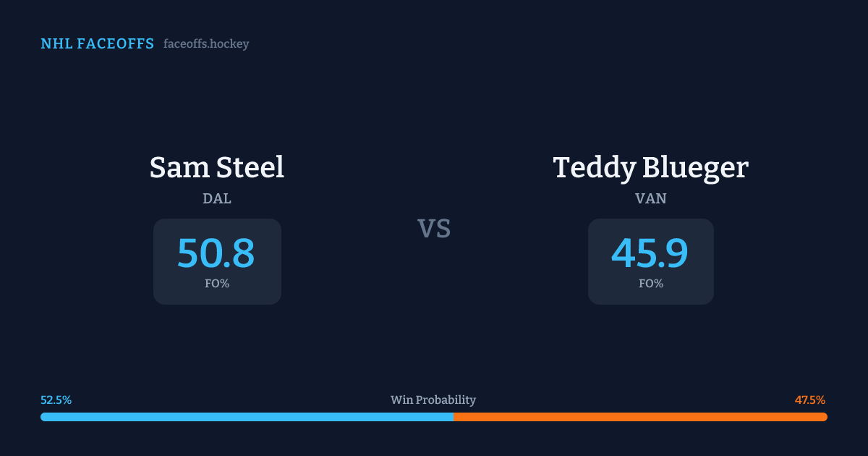Click the VAN team abbreviation
Image resolution: width=868 pixels, height=456 pixels.
(651, 199)
